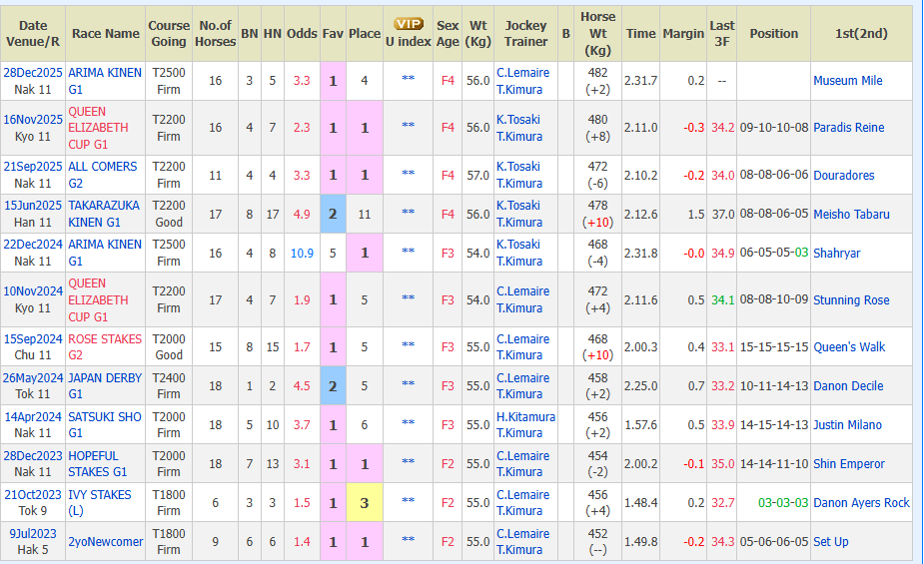This screenshot has height=564, width=924.
Task: Open the 14Apr2024 race date link
Action: click(x=33, y=417)
